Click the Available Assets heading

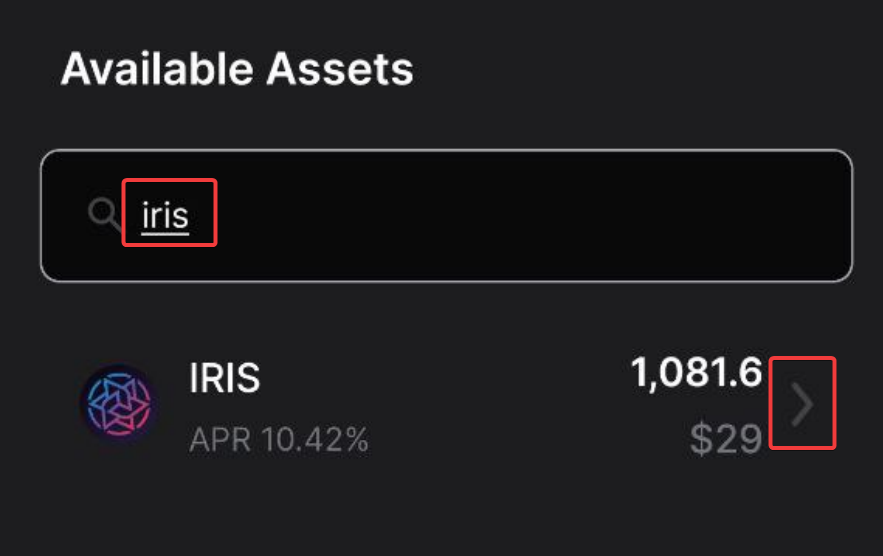[237, 70]
